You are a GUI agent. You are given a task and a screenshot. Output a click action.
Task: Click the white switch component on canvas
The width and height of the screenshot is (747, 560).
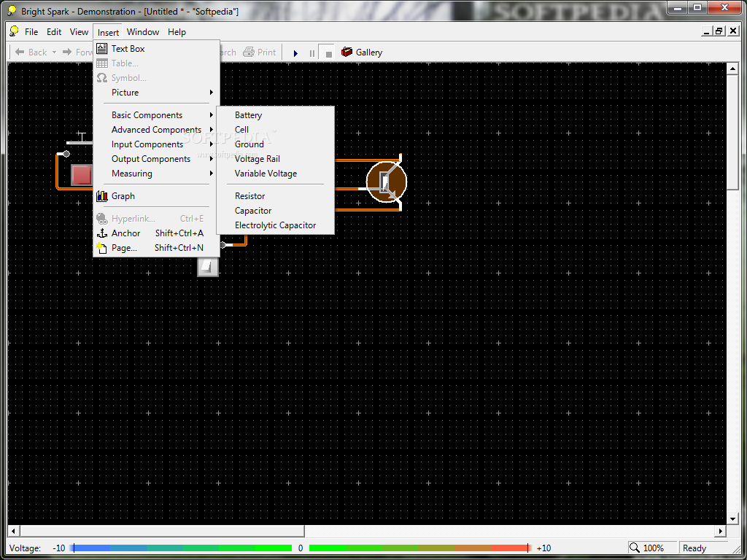[208, 266]
